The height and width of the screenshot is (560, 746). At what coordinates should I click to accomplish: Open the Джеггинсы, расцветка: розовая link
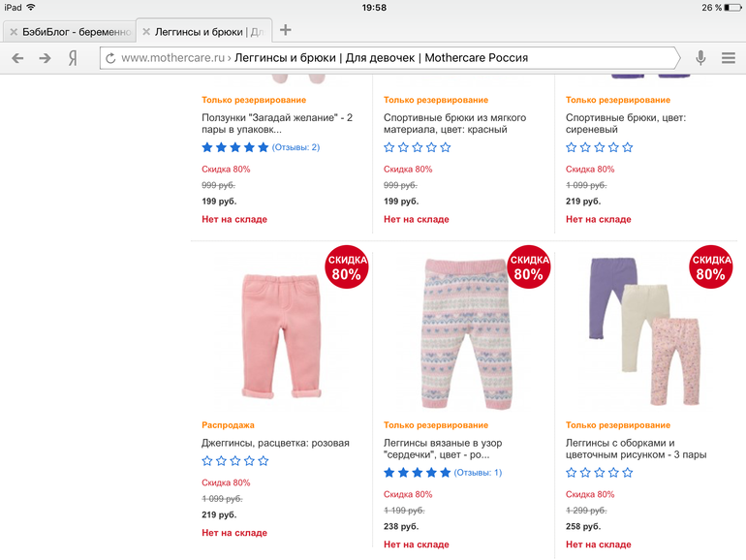click(275, 443)
